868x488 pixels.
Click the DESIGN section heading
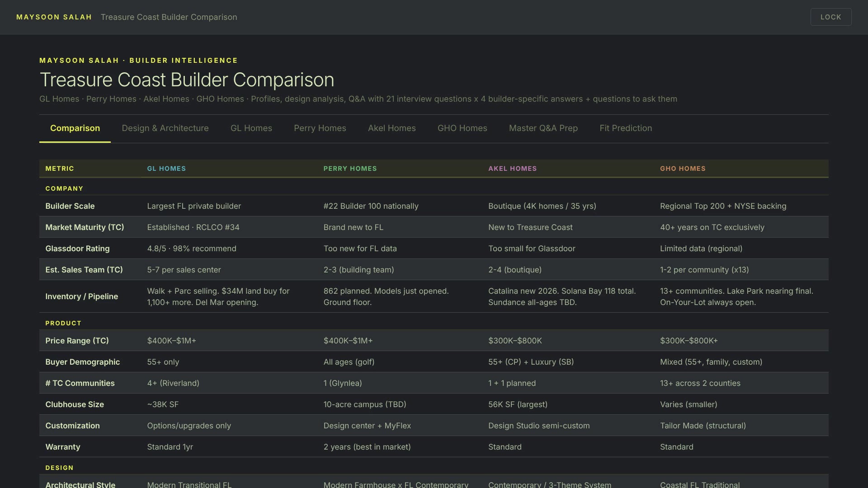(x=59, y=468)
